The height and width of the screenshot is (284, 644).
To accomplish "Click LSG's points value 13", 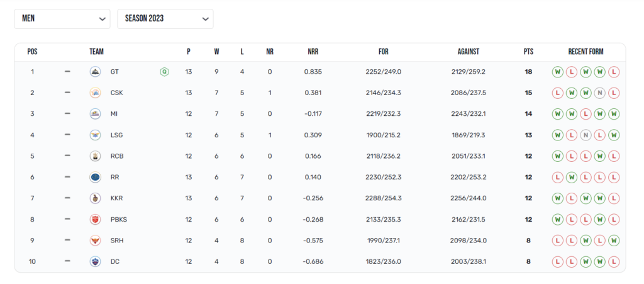I will pos(528,135).
